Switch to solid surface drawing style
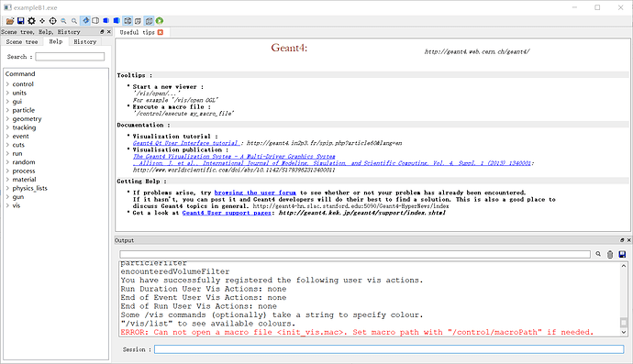Viewport: 633px width, 364px height. tap(117, 20)
